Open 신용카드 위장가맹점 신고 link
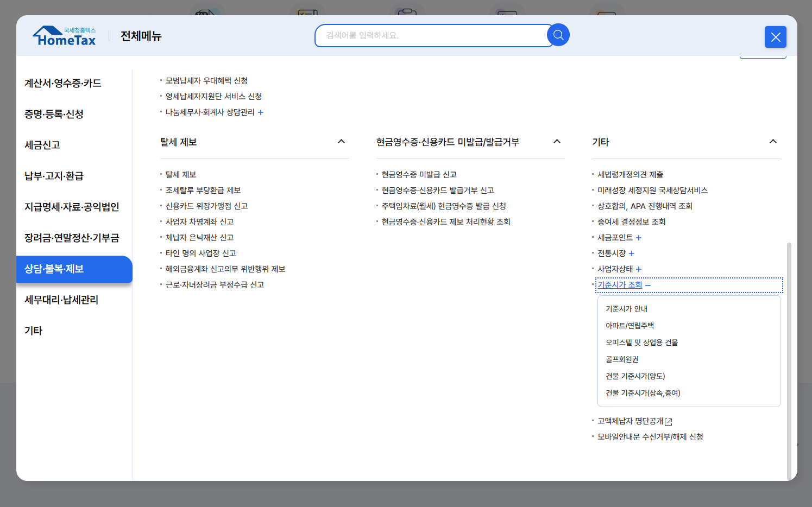This screenshot has height=507, width=812. (x=206, y=206)
